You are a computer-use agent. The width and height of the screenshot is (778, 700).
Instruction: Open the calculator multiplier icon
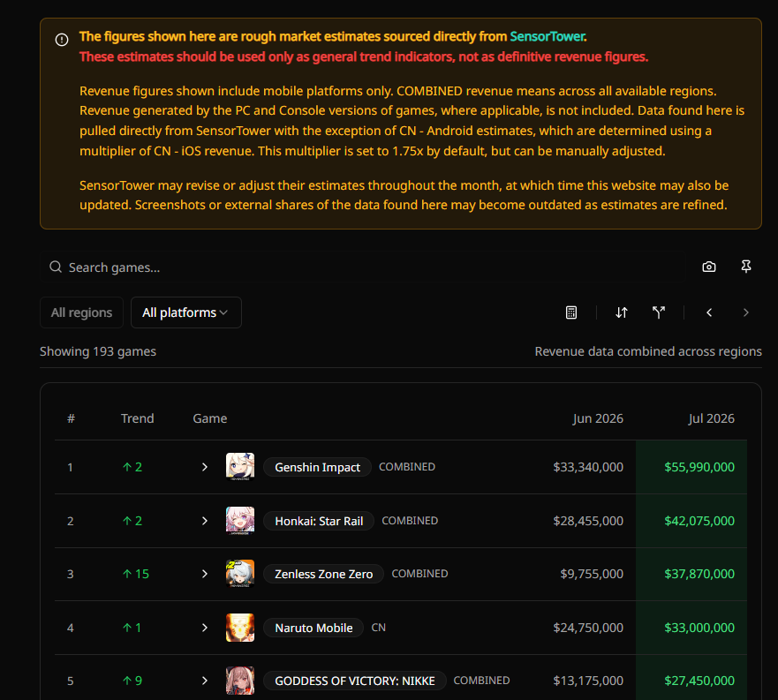coord(571,312)
